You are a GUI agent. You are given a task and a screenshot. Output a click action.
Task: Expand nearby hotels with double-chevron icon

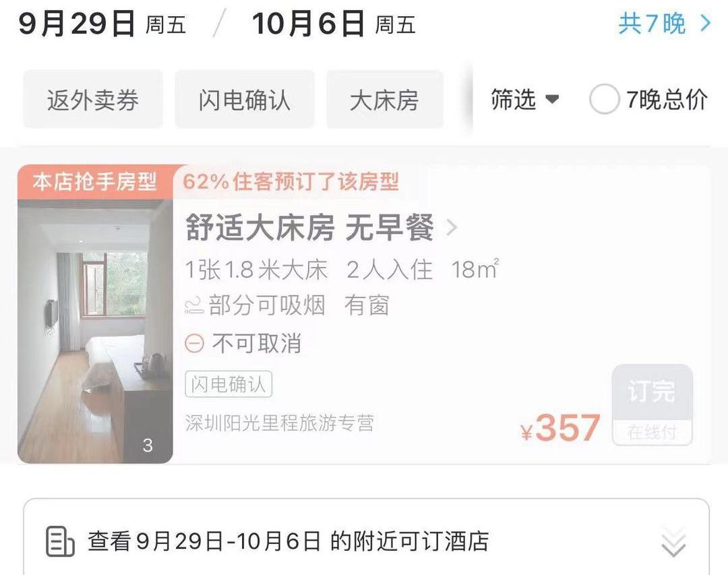673,541
